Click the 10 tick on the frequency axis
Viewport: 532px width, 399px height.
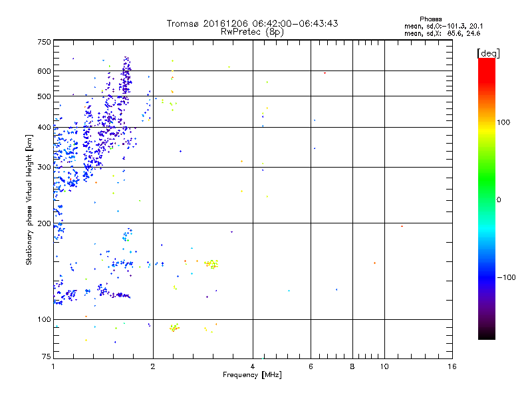[x=384, y=366]
